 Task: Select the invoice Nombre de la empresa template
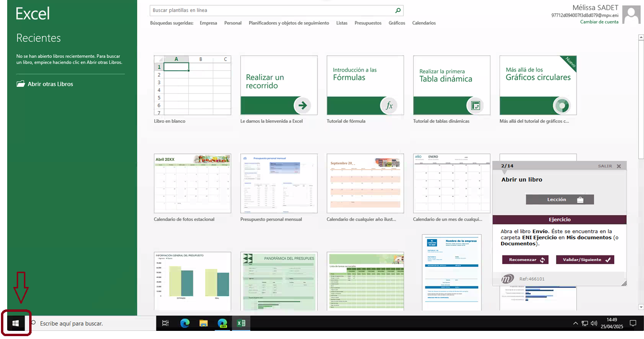tap(452, 272)
